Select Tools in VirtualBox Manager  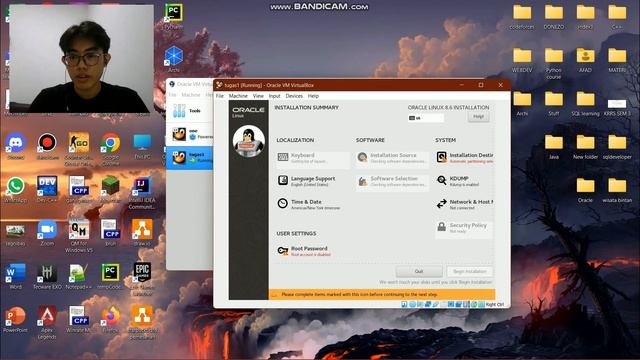tap(190, 111)
